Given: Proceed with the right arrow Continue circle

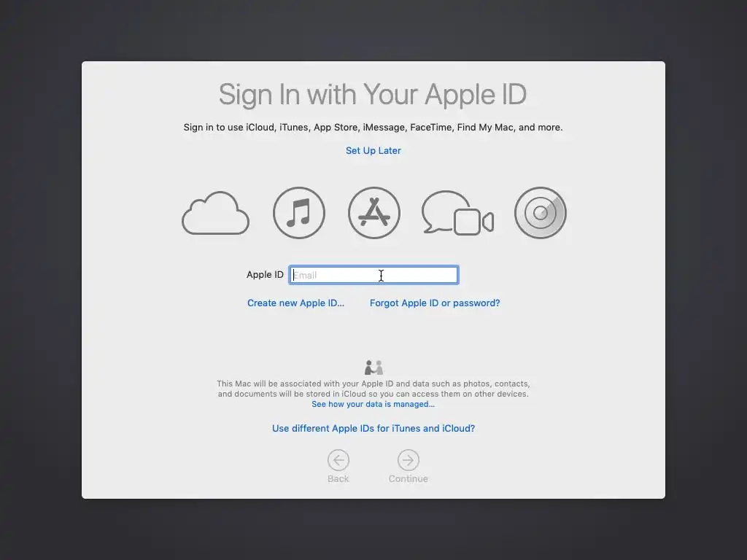Looking at the screenshot, I should pos(409,460).
